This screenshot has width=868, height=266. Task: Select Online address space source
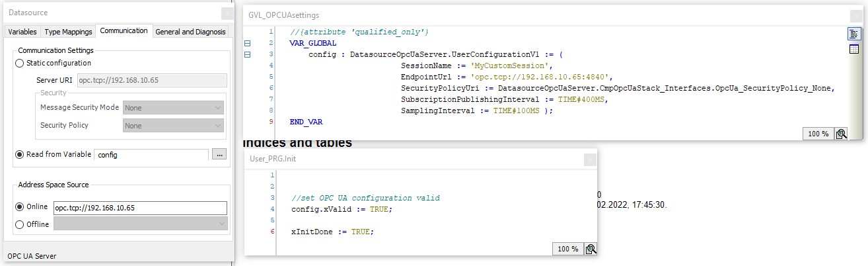[19, 207]
